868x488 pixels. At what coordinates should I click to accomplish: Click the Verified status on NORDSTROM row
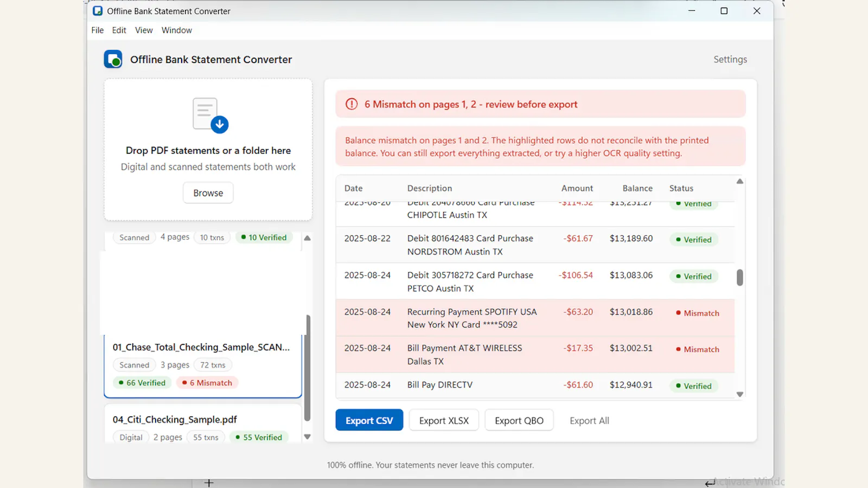(x=694, y=240)
